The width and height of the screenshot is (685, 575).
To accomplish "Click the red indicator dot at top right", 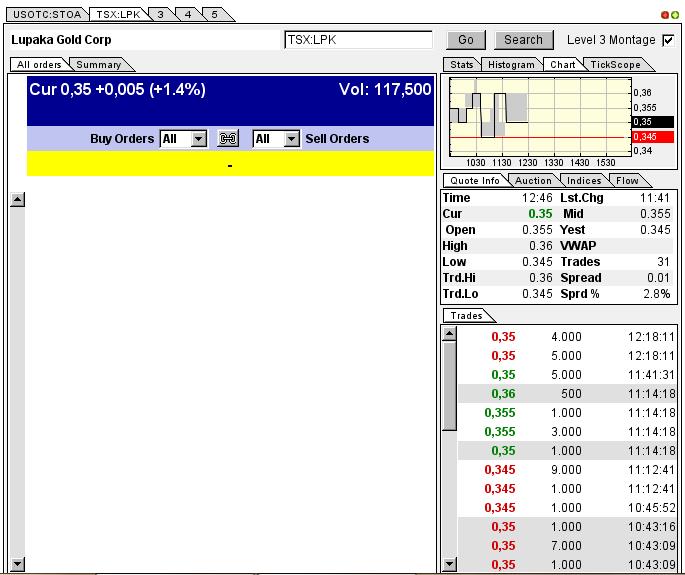I will 665,15.
